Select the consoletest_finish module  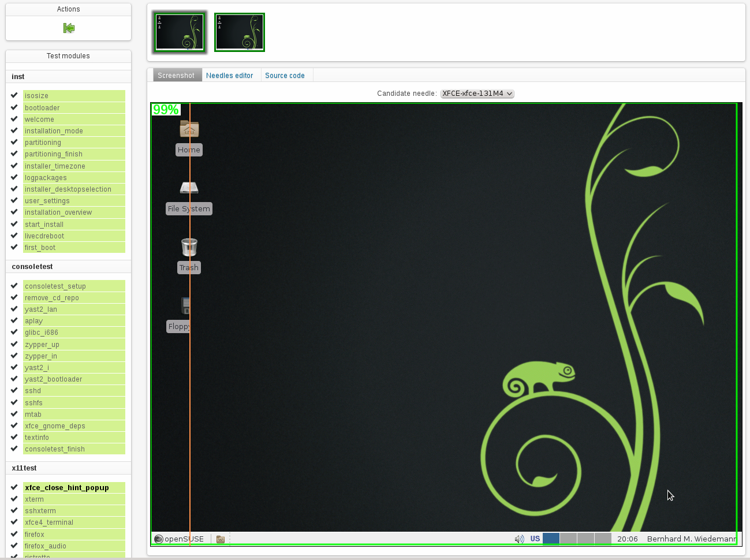pos(74,449)
